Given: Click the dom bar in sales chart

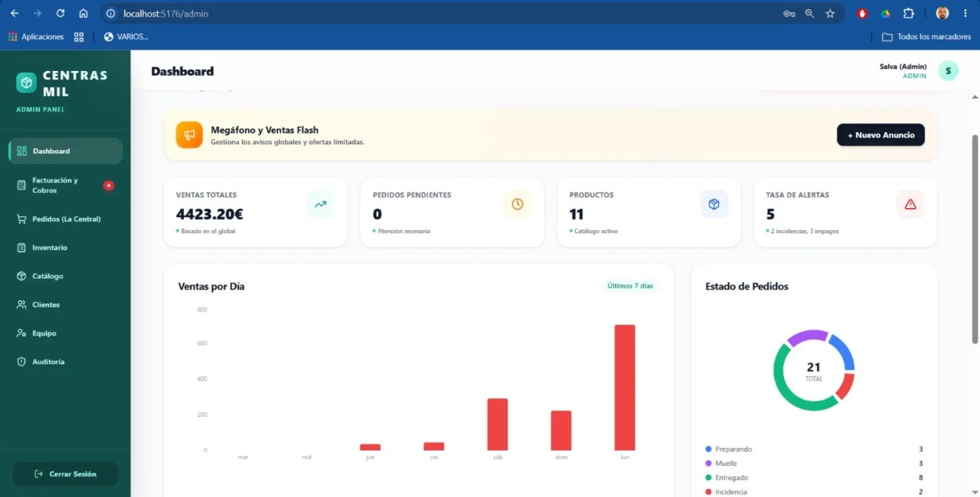Looking at the screenshot, I should point(561,430).
